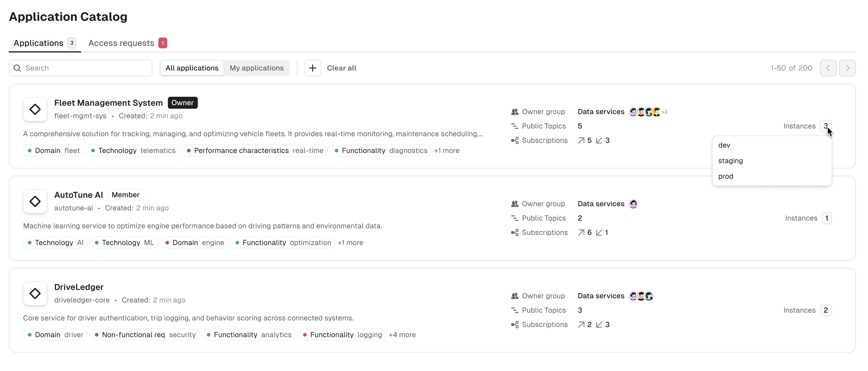This screenshot has width=868, height=371.
Task: Click Subscriptions icon in Fleet Management card
Action: [515, 141]
